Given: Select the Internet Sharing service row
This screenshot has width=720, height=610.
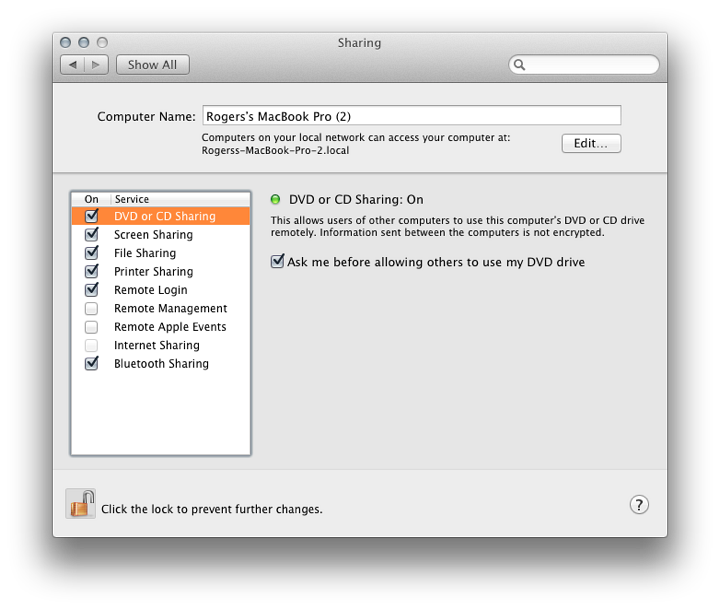Looking at the screenshot, I should pos(161,345).
